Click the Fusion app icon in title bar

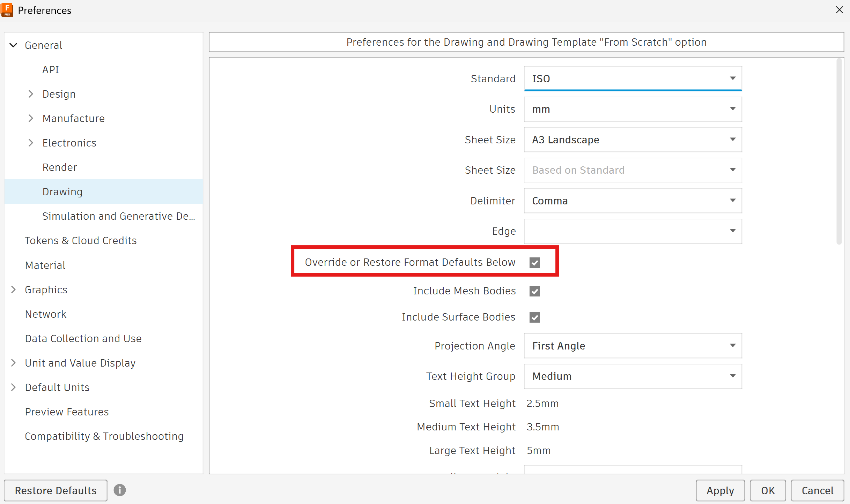pyautogui.click(x=7, y=10)
